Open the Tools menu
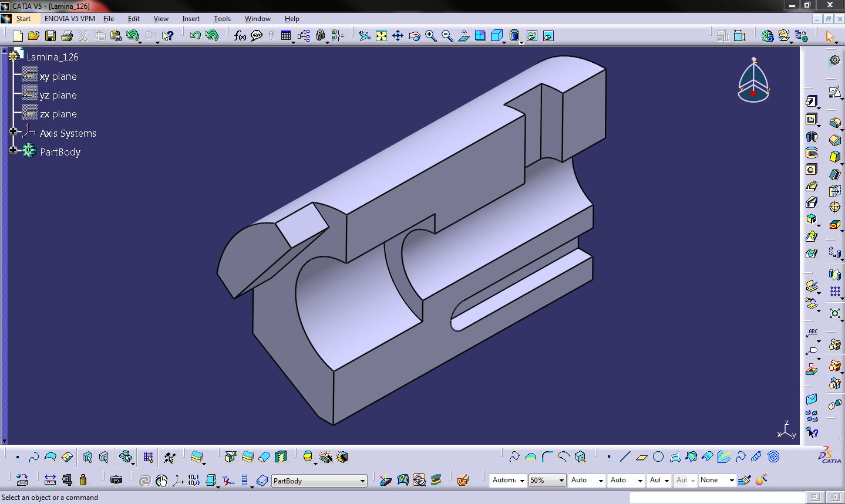The image size is (845, 504). click(222, 19)
